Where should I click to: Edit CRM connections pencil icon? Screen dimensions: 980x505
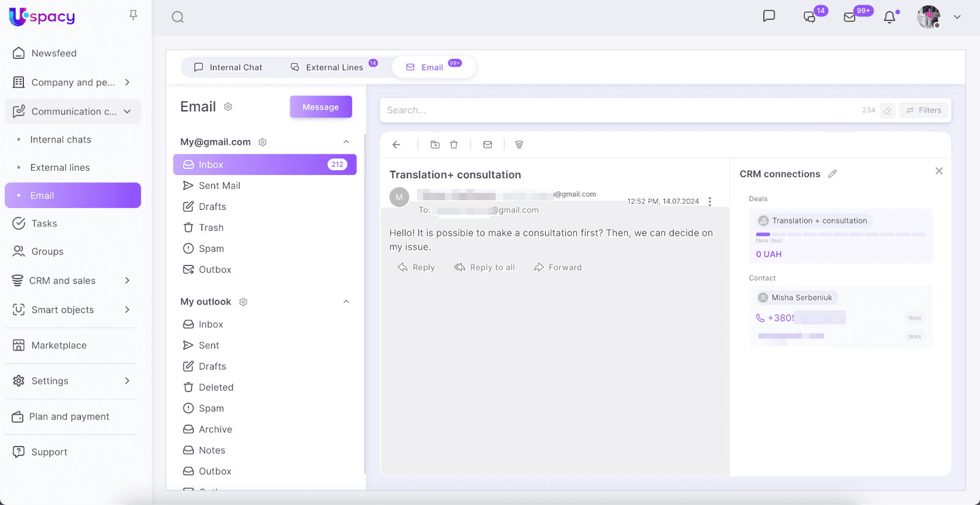coord(832,174)
